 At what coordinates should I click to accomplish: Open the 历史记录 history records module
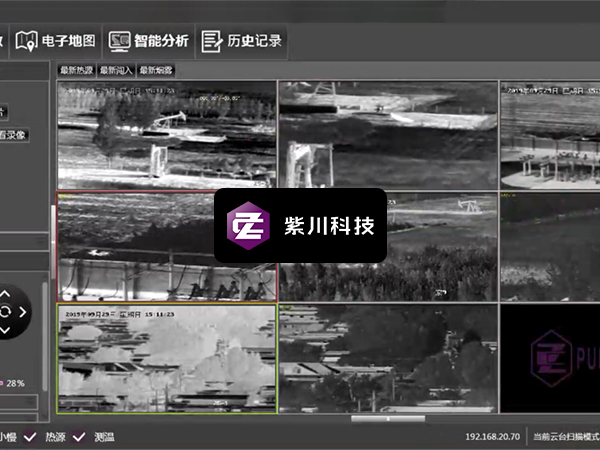click(x=242, y=41)
